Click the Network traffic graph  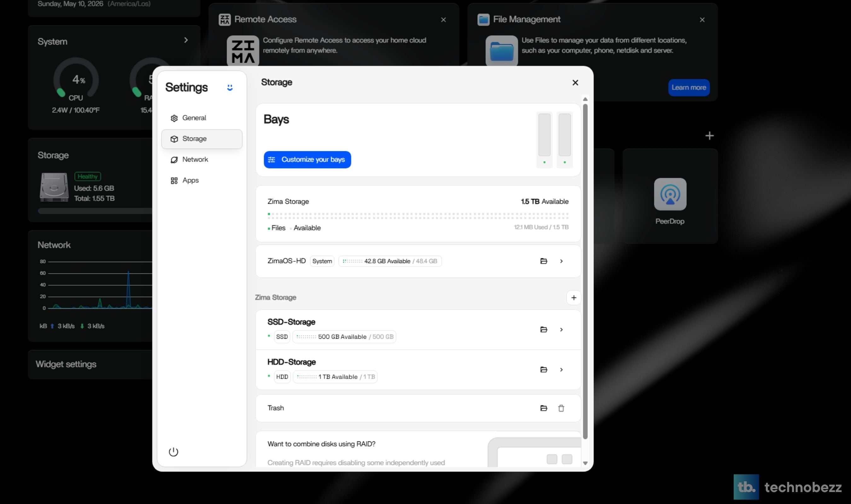96,285
